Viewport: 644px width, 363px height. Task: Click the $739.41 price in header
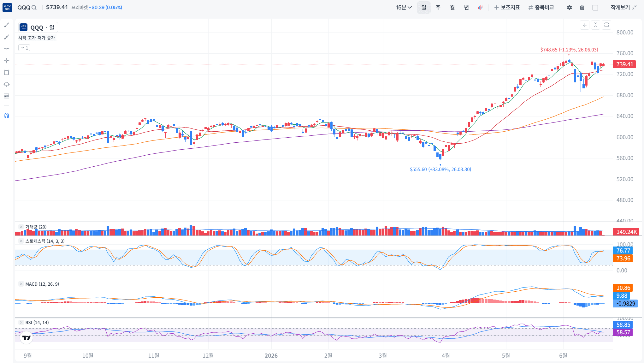click(57, 7)
